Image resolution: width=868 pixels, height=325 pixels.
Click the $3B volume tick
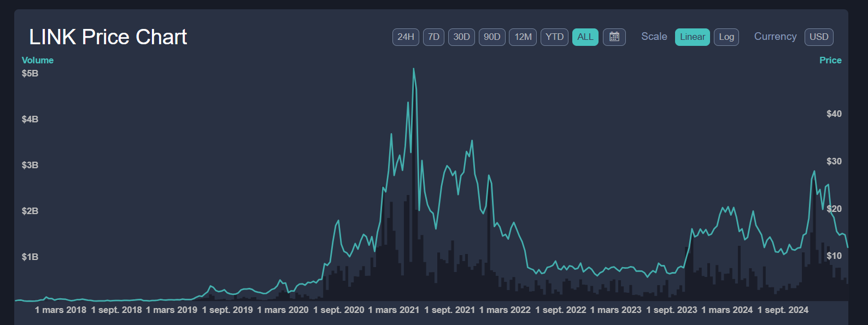[x=30, y=165]
